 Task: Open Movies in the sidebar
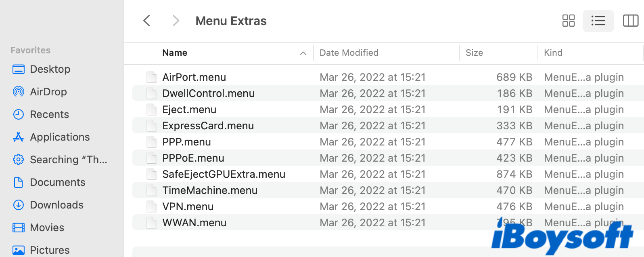coord(47,228)
